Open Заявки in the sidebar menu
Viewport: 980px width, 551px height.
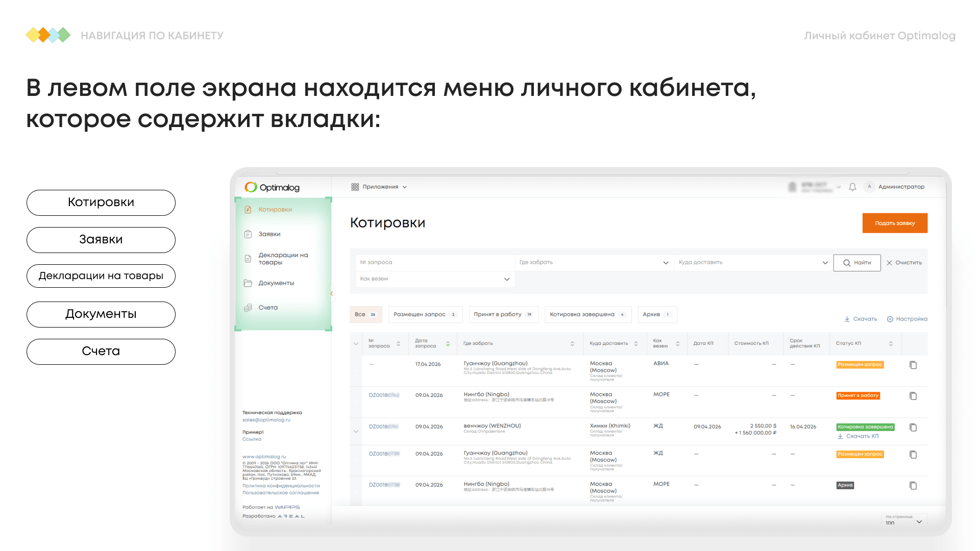pyautogui.click(x=269, y=234)
